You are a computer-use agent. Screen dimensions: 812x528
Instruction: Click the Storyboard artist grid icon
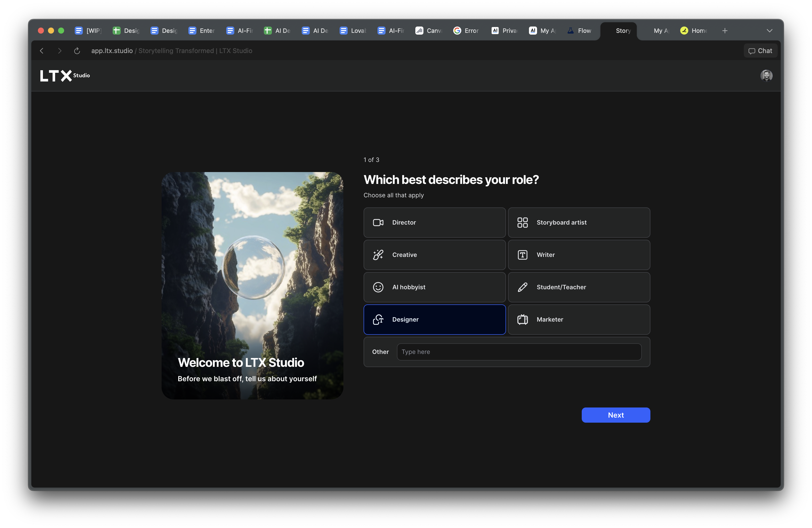[522, 223]
